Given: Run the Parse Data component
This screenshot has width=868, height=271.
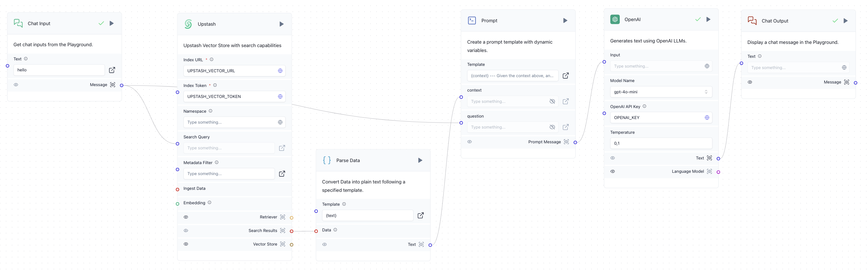Looking at the screenshot, I should [420, 160].
